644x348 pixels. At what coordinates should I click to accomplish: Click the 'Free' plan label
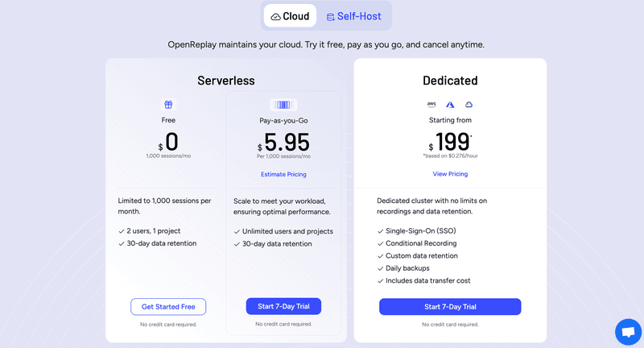[168, 120]
